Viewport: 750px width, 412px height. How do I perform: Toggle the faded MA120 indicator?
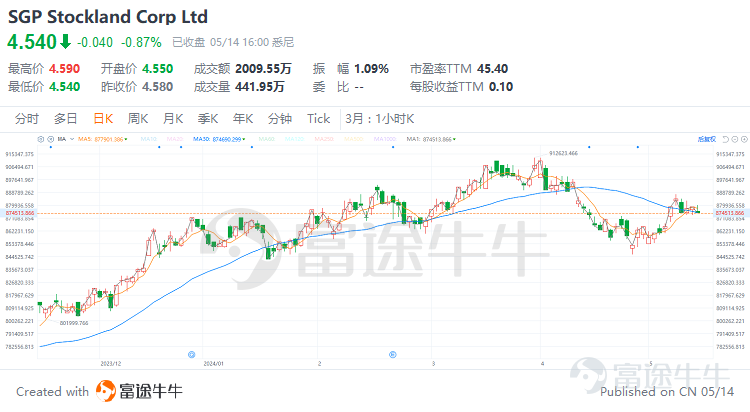tap(295, 139)
